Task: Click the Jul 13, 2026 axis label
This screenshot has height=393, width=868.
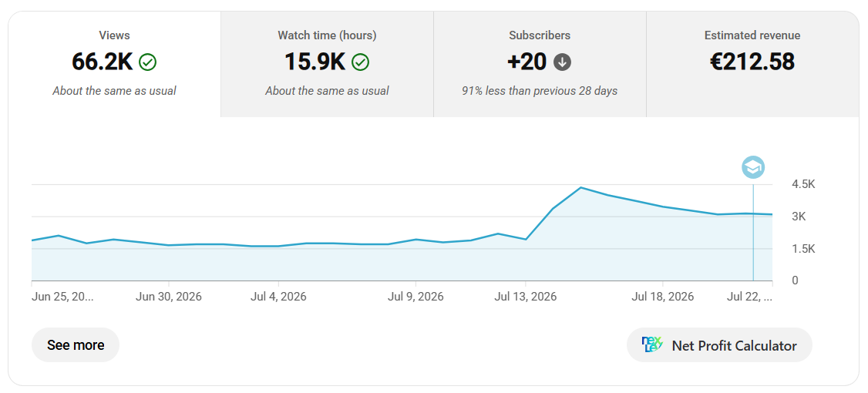Action: coord(525,297)
